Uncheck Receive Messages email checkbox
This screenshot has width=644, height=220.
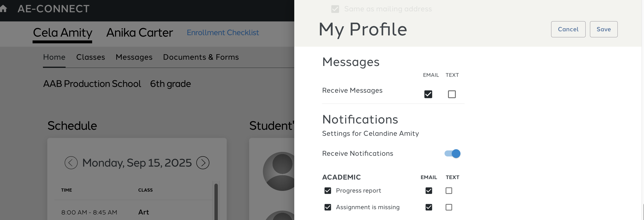click(428, 94)
